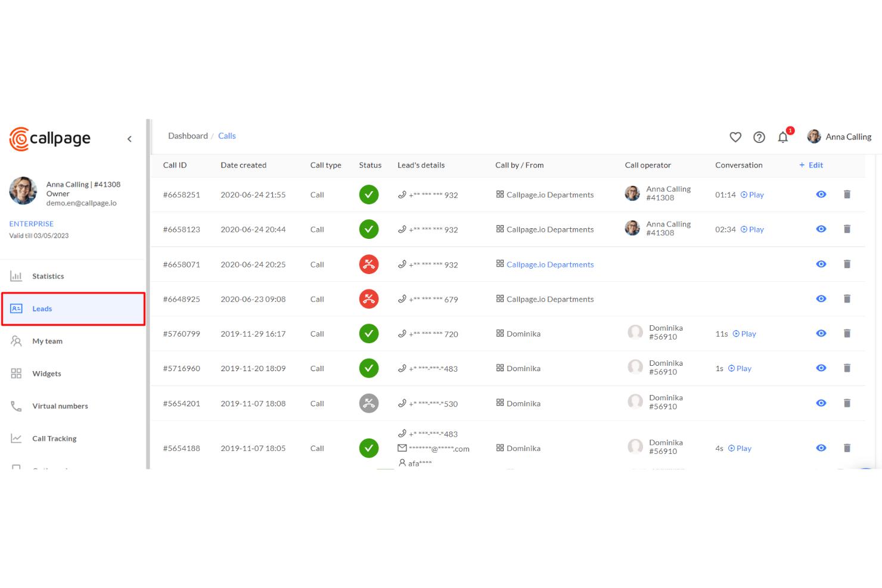
Task: Delete call #5654188 with the trash icon
Action: tap(847, 448)
